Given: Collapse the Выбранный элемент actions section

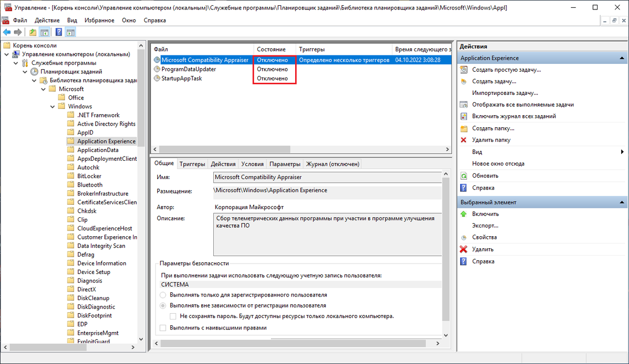Looking at the screenshot, I should (622, 202).
